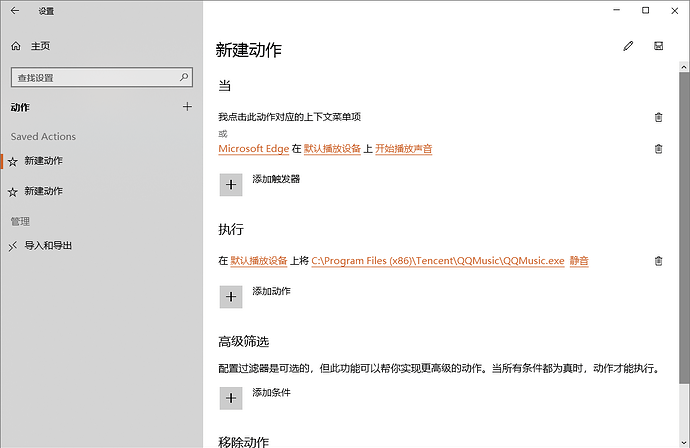Change the Microsoft Edge app link

click(x=254, y=149)
